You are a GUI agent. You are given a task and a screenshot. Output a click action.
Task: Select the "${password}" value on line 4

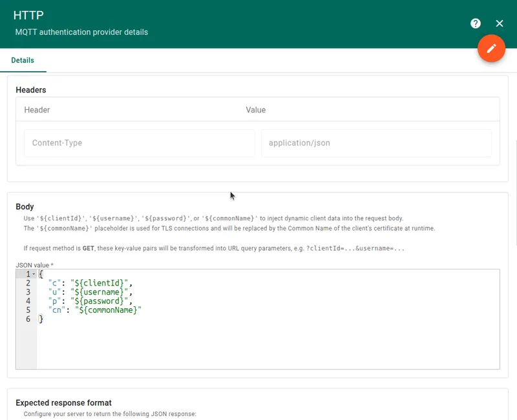99,301
